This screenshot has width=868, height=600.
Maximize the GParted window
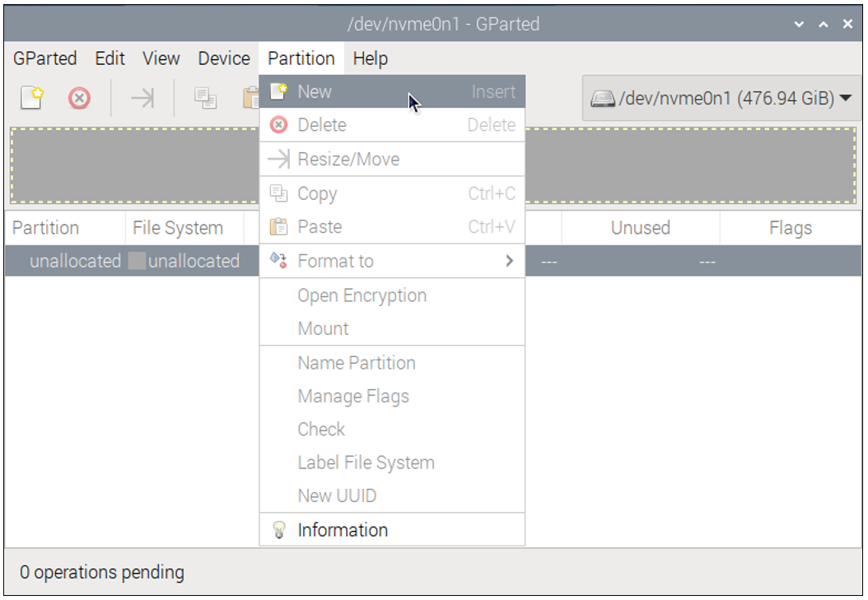coord(824,24)
